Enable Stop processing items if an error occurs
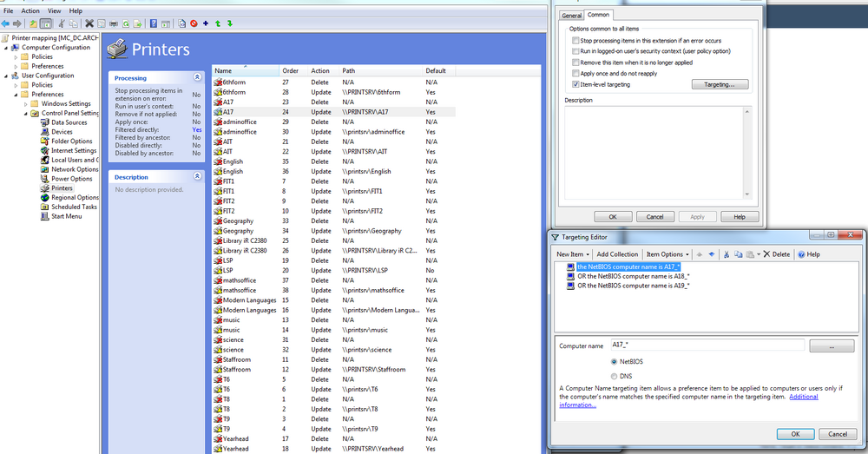The image size is (868, 454). (575, 41)
